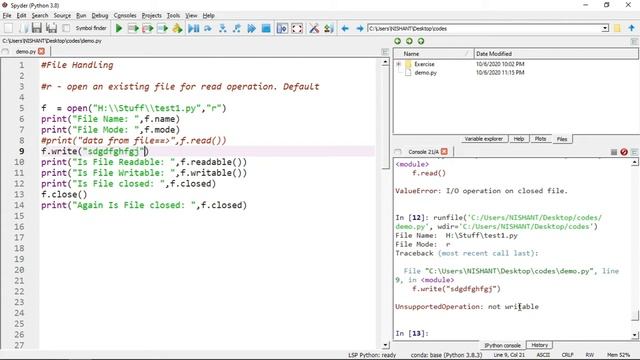The image size is (640, 360).
Task: Switch to Variable explorer tab
Action: coord(484,139)
